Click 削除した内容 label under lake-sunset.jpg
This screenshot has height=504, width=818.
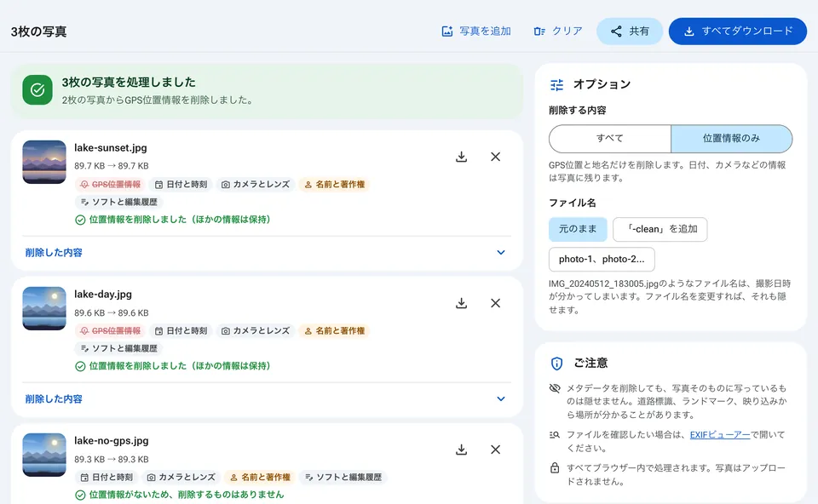(x=54, y=253)
